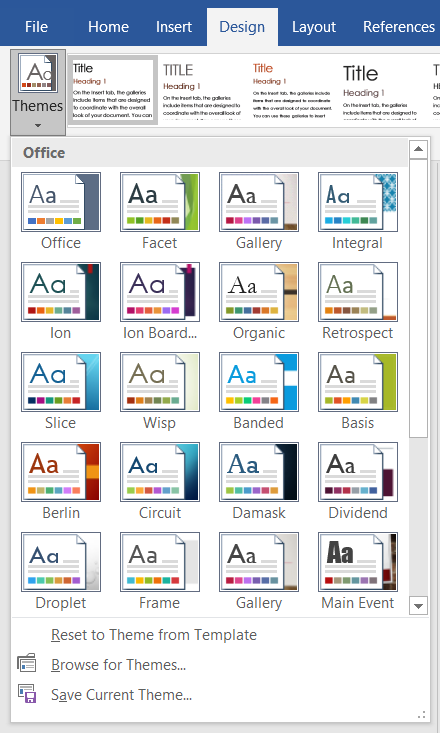Switch to the Layout ribbon tab
Screen dimensions: 440x733
(x=314, y=27)
